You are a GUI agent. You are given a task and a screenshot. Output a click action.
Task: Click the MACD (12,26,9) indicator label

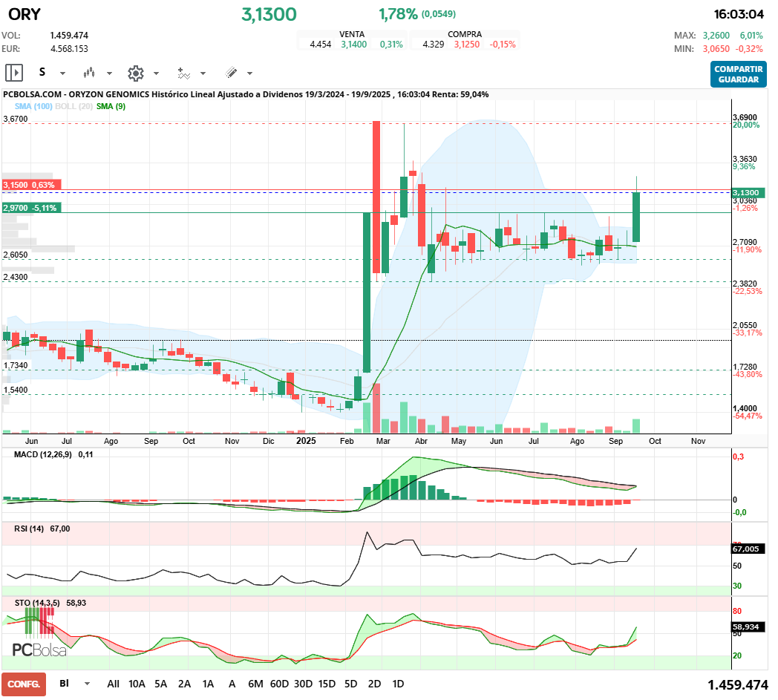point(42,454)
